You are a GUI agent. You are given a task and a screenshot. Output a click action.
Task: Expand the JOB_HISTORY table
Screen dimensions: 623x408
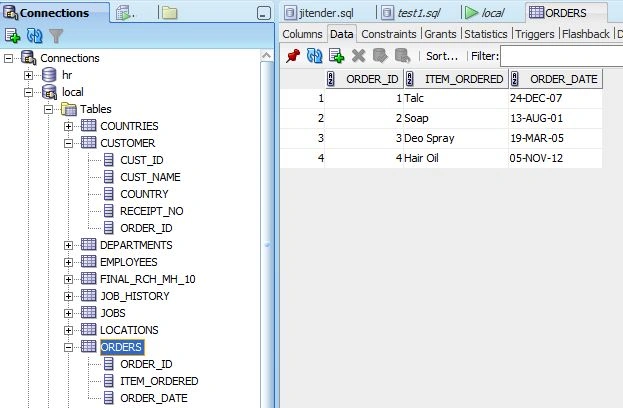coord(68,297)
